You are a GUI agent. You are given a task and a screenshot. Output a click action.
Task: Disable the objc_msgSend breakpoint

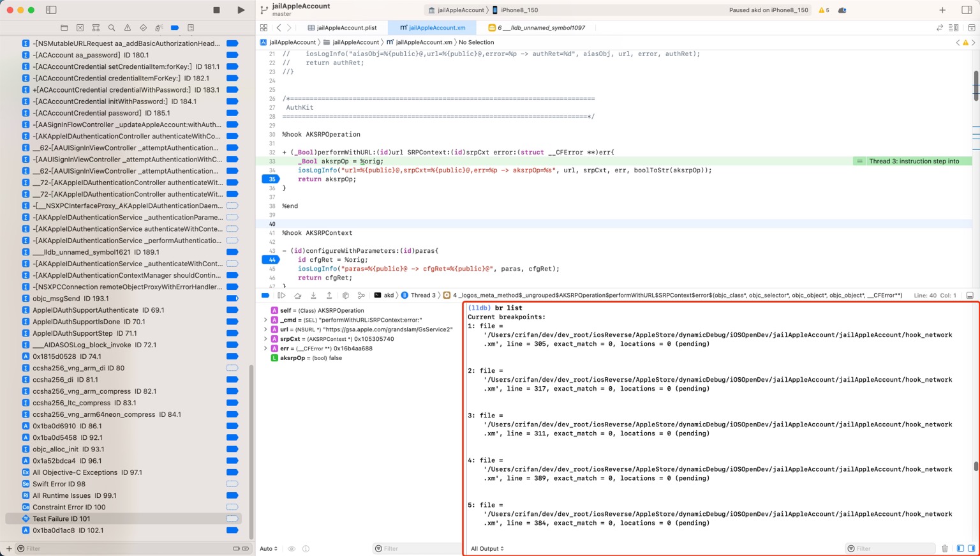[232, 299]
